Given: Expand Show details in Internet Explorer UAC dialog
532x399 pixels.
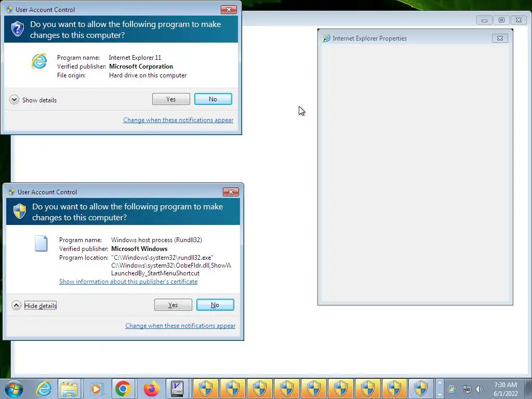Looking at the screenshot, I should tap(33, 100).
